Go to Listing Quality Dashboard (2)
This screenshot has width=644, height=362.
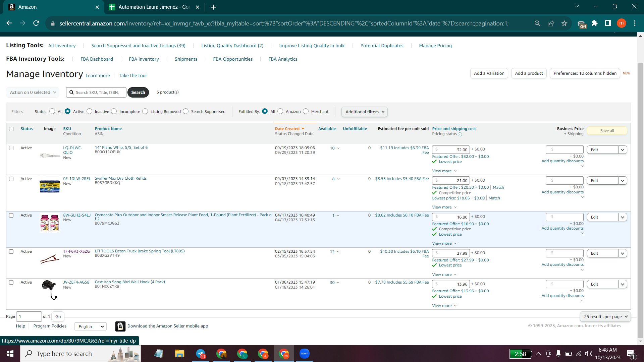[x=232, y=46]
